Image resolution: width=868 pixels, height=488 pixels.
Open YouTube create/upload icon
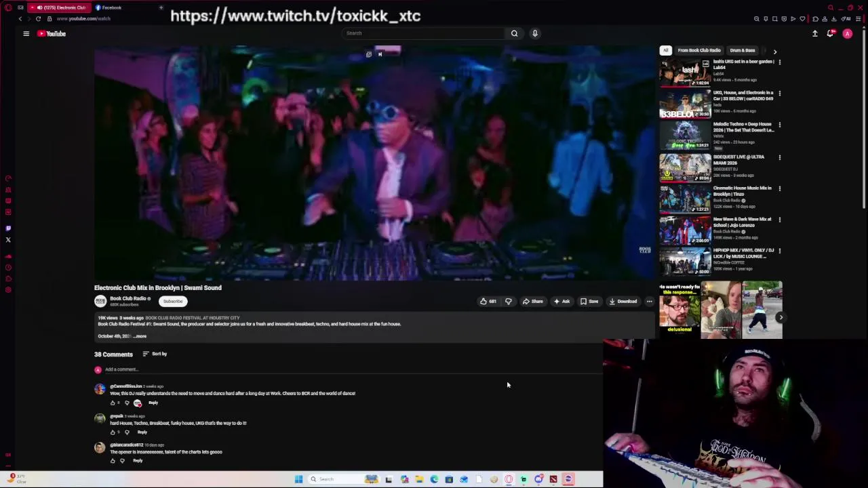click(x=815, y=33)
